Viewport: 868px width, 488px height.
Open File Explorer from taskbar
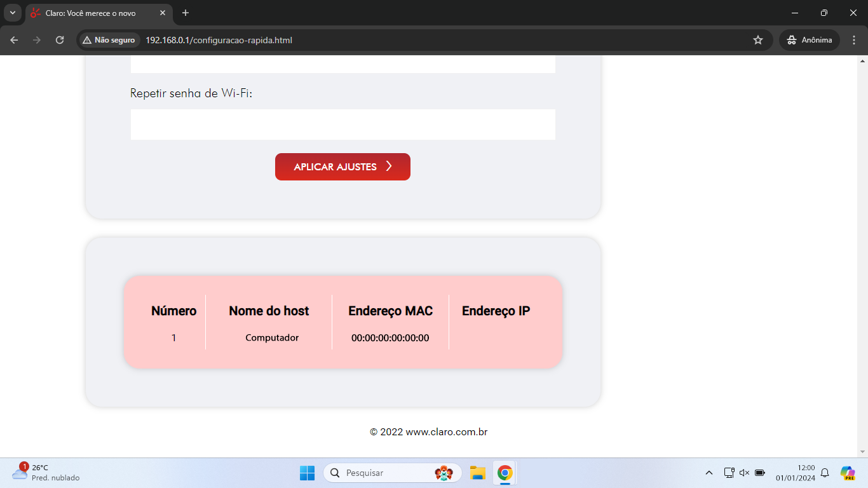pyautogui.click(x=477, y=473)
